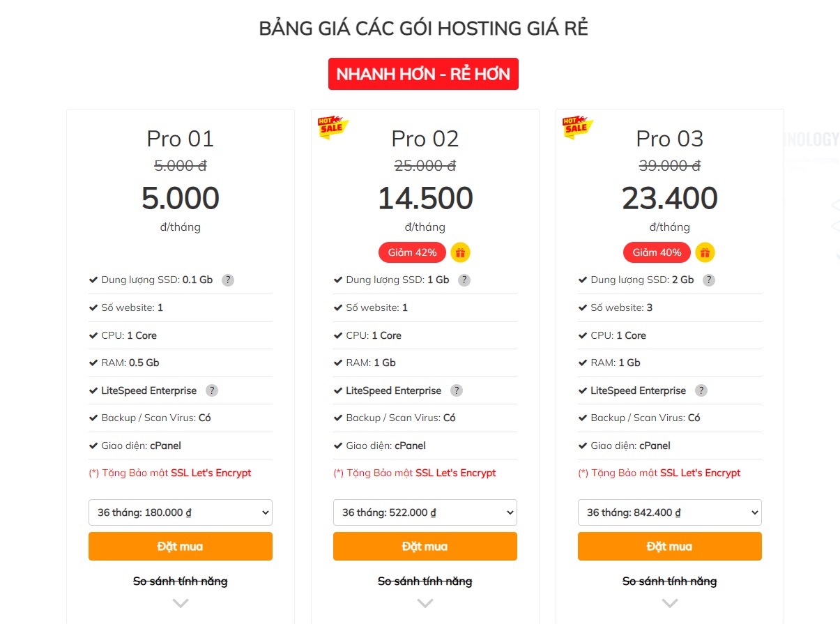Open the 36 tháng: 180.000 đ dropdown
This screenshot has width=840, height=624.
tap(181, 512)
